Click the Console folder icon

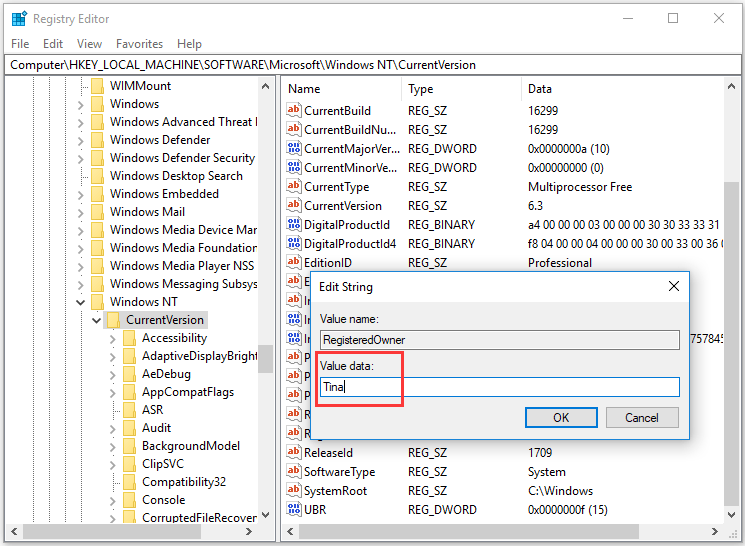tap(129, 500)
